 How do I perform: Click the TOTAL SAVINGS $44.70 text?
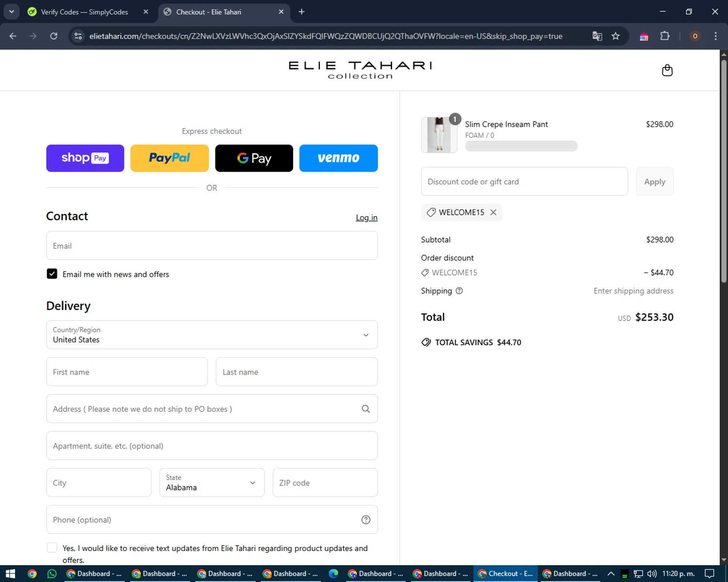pyautogui.click(x=478, y=342)
